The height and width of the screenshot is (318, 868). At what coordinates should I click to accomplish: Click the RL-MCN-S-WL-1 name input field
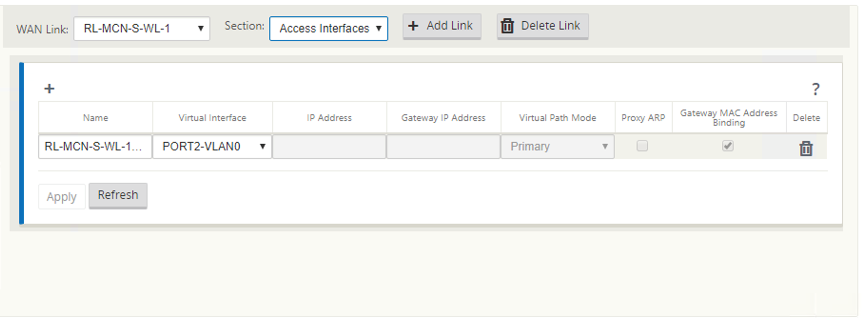pos(95,147)
